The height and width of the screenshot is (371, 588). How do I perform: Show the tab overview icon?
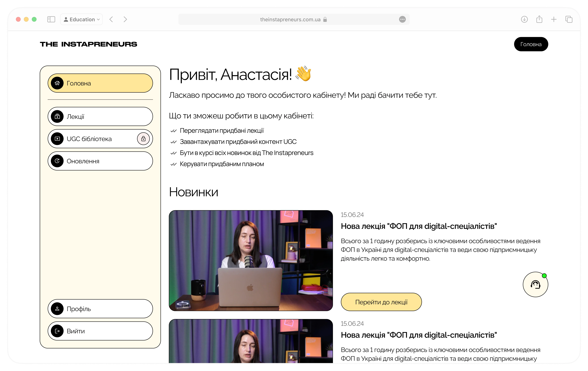(x=569, y=19)
